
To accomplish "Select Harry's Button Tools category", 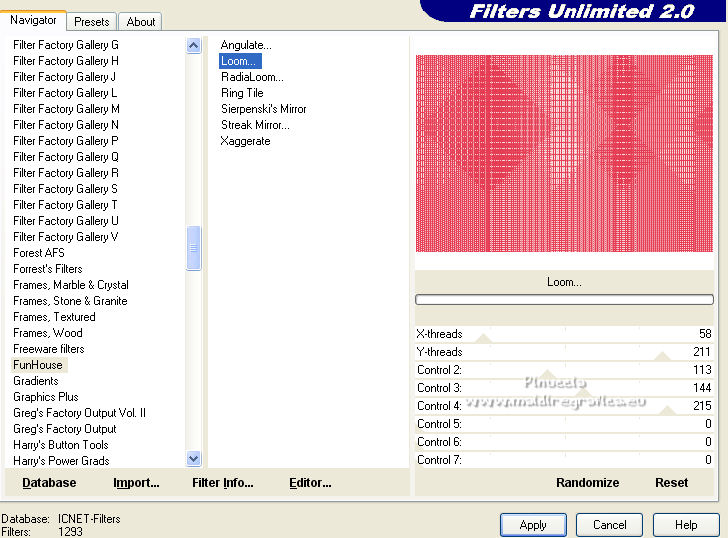I will [61, 445].
